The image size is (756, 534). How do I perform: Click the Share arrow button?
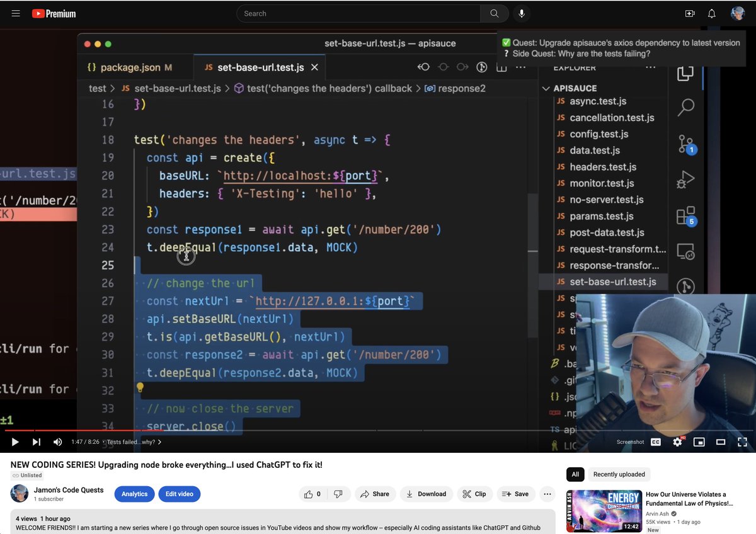tap(375, 494)
